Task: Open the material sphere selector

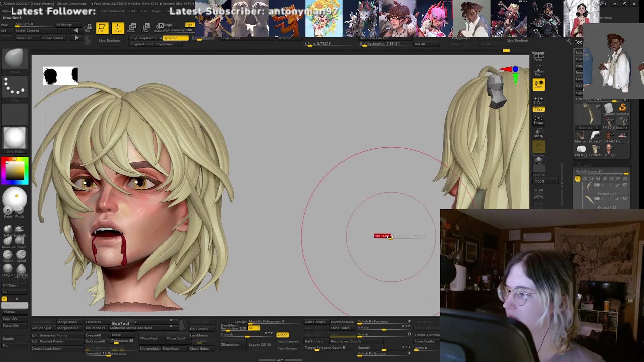Action: coord(14,138)
